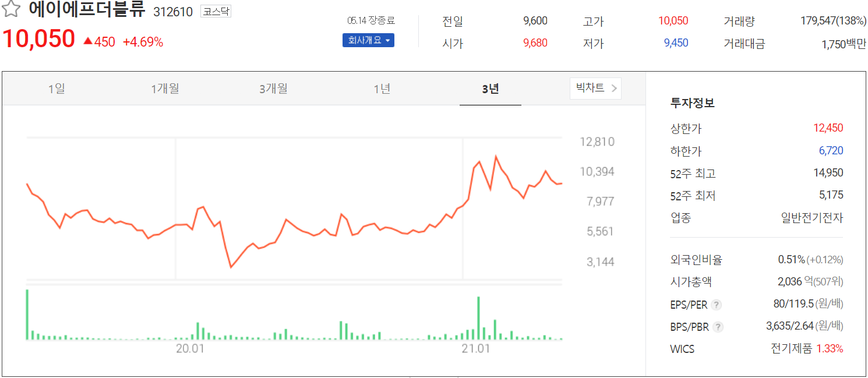
Task: Click current price 10,050 headline
Action: pos(39,39)
